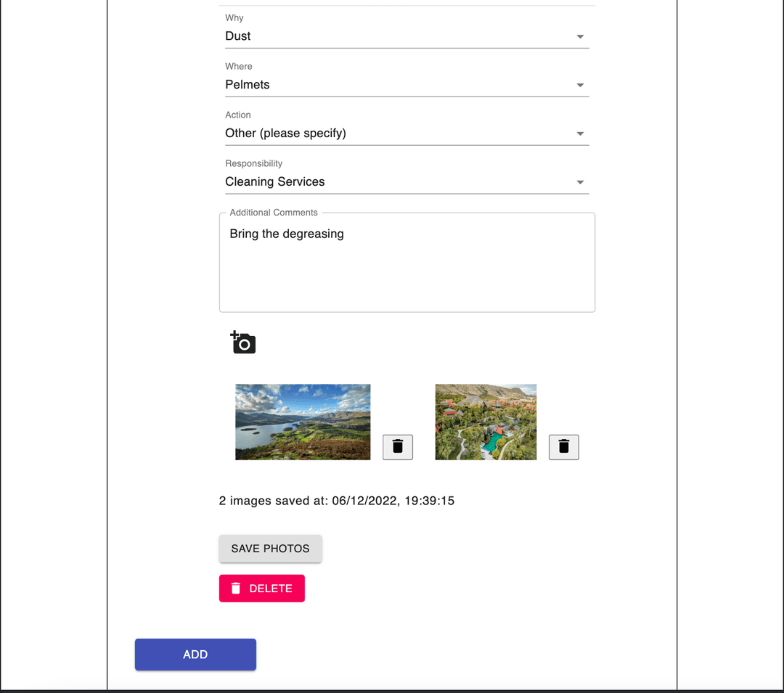
Task: Open the Cleaning Services responsibility selection
Action: [275, 181]
